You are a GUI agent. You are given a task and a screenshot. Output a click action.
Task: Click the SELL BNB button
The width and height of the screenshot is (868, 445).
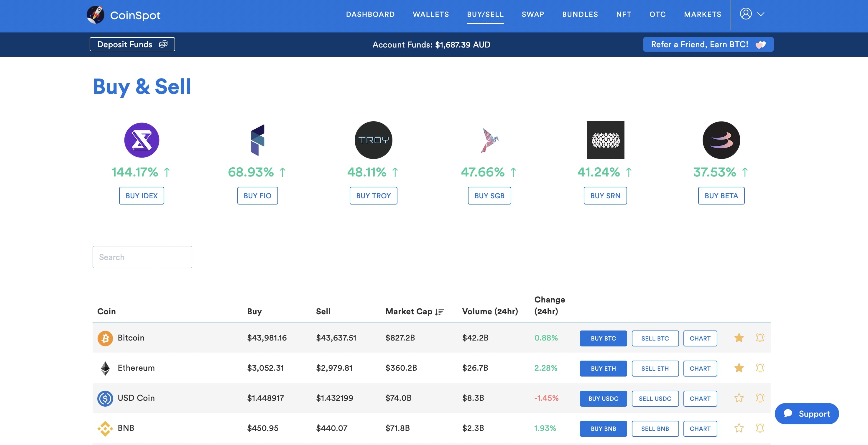655,428
